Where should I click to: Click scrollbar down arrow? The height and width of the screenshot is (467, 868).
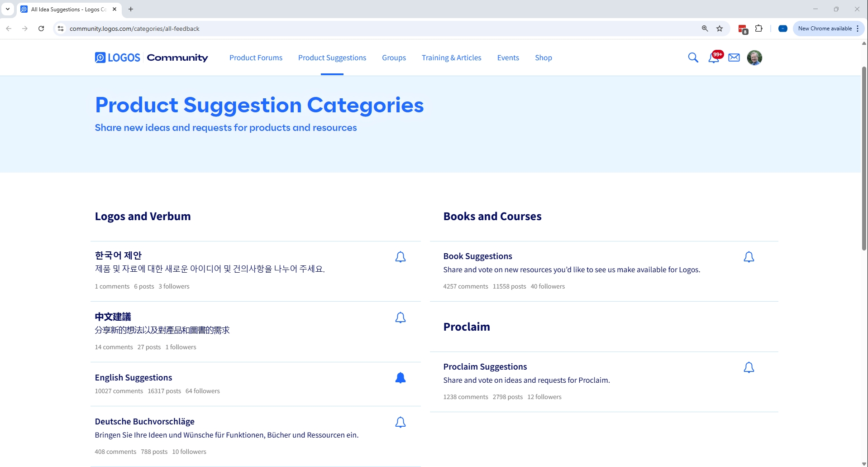[x=864, y=464]
